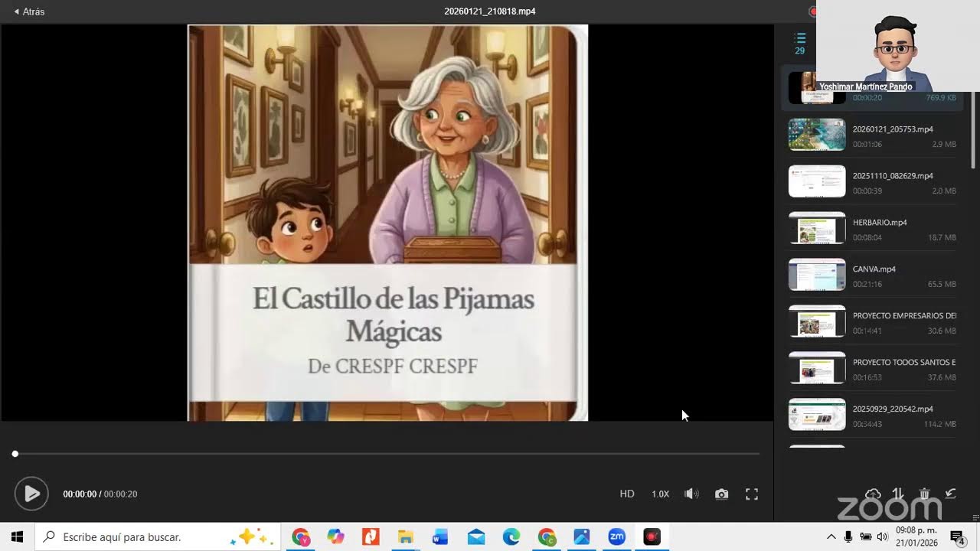
Task: Click the microphone system tray icon
Action: (x=848, y=537)
